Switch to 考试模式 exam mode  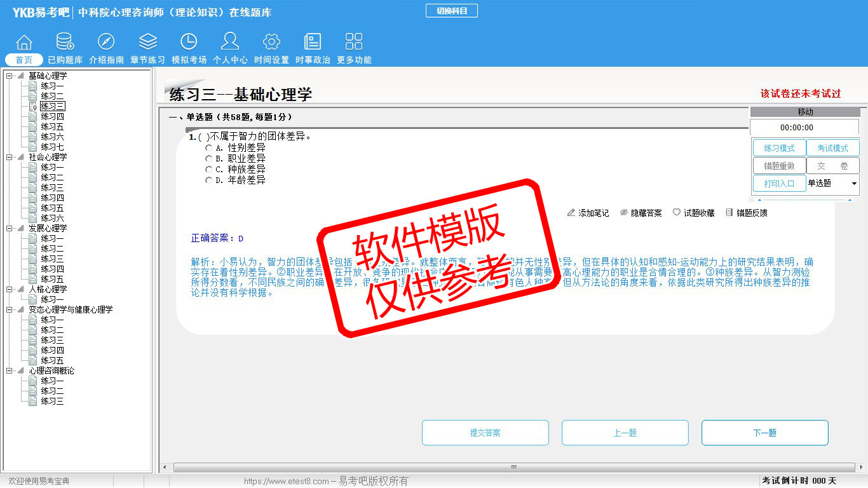pyautogui.click(x=832, y=148)
